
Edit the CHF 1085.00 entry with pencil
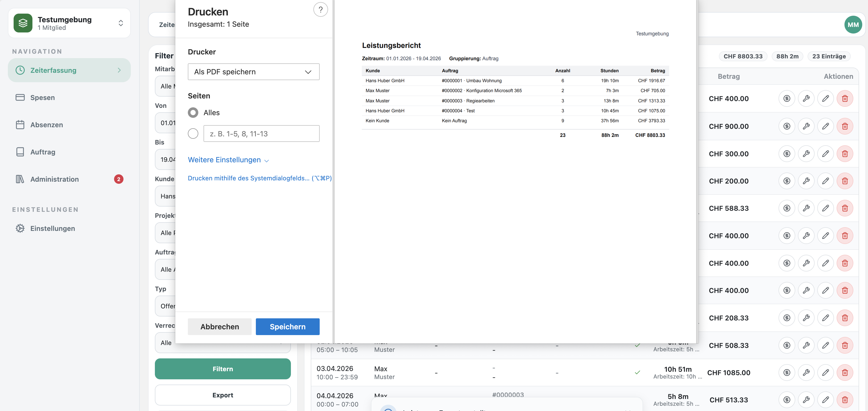825,373
